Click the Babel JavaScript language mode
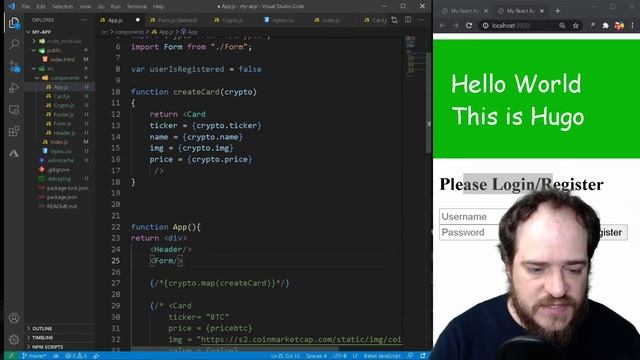 [x=382, y=356]
